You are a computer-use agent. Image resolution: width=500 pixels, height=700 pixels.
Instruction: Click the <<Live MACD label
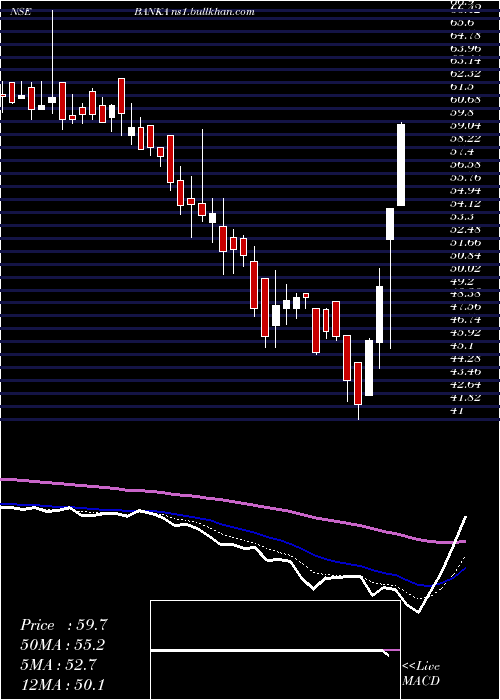tap(421, 674)
